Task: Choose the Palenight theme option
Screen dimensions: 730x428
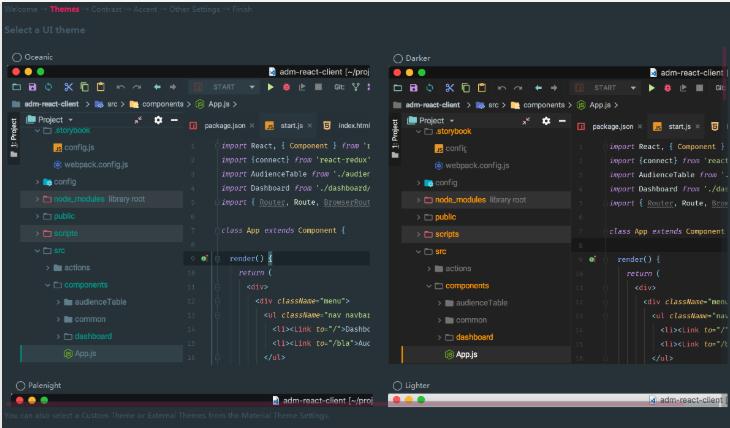Action: pos(20,386)
